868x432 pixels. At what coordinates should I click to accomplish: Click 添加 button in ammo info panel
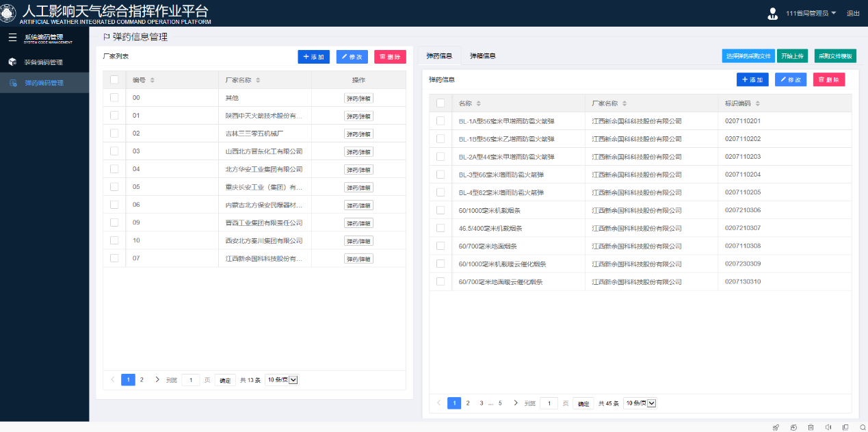coord(752,80)
